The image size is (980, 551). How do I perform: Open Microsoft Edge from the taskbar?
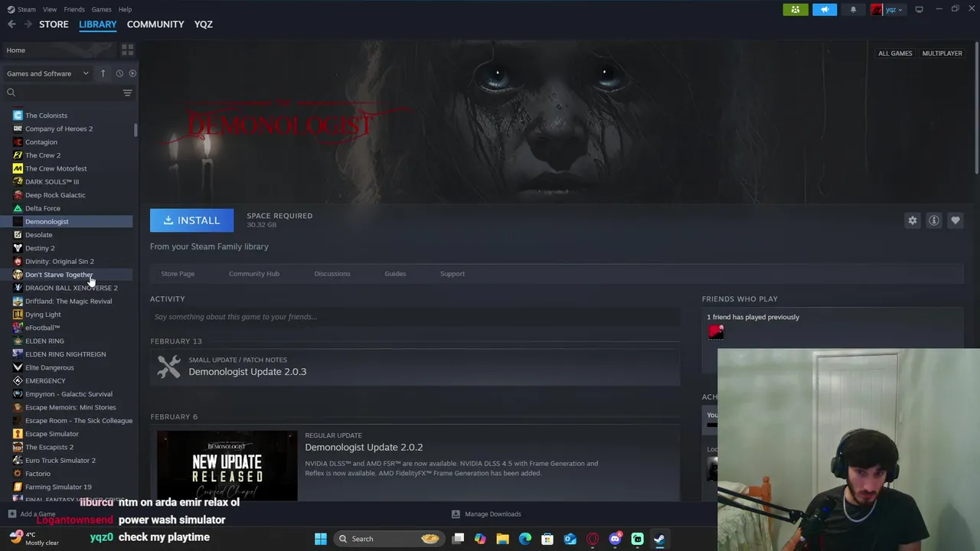coord(525,539)
